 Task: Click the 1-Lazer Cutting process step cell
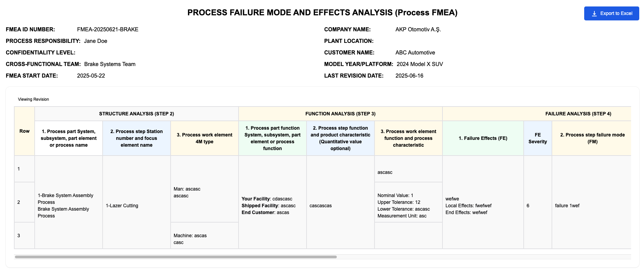click(x=137, y=202)
